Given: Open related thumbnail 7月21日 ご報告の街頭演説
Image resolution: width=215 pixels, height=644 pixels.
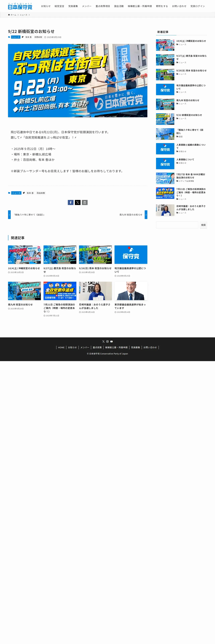Looking at the screenshot, I should [60, 291].
